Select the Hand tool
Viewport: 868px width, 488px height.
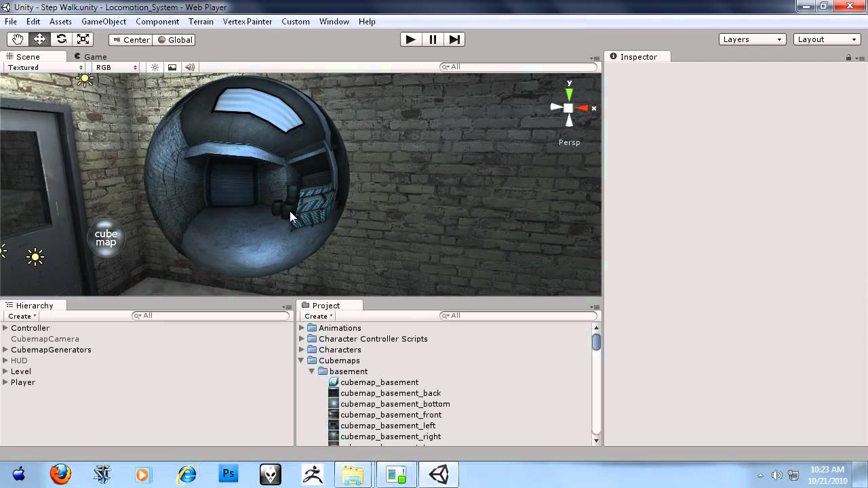click(18, 39)
